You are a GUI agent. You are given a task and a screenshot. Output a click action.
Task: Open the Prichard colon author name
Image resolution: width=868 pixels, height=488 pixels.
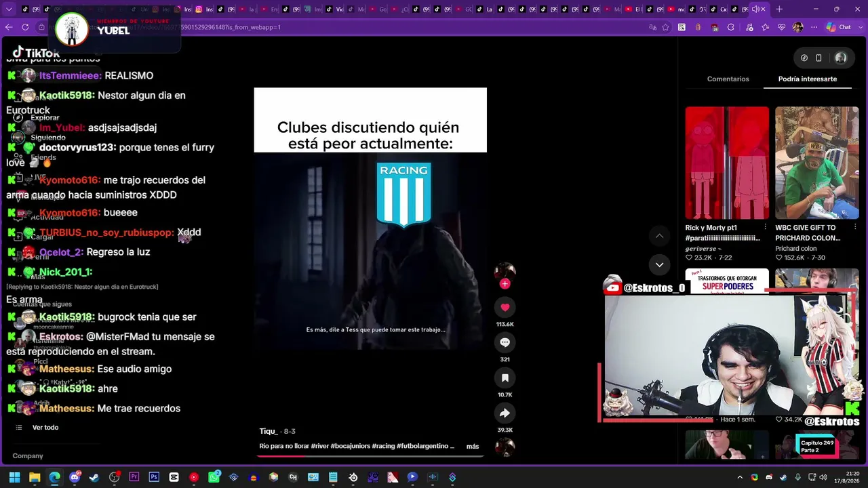[796, 249]
